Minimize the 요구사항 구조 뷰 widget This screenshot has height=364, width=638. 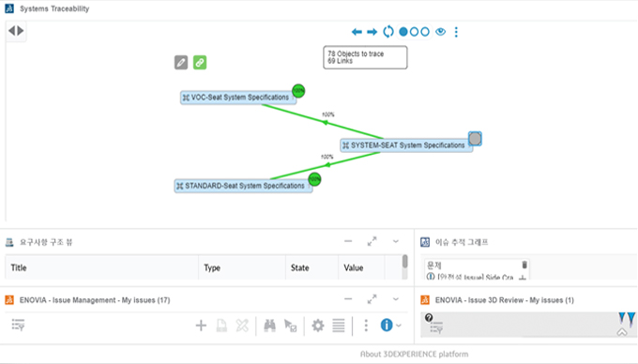[x=348, y=241]
